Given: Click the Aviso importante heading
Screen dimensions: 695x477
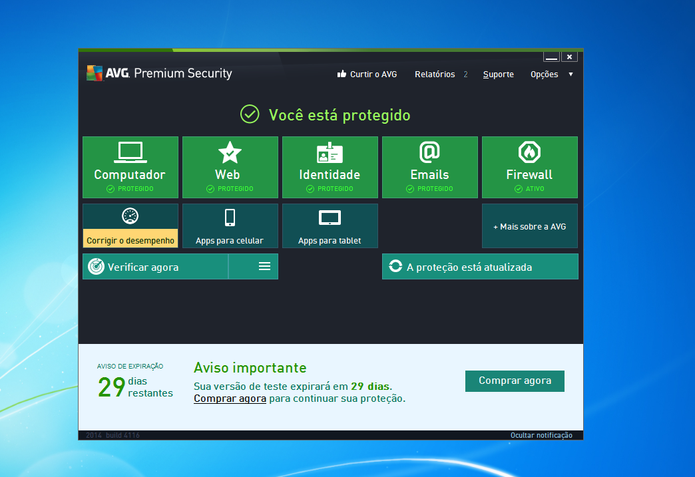Looking at the screenshot, I should [x=250, y=368].
